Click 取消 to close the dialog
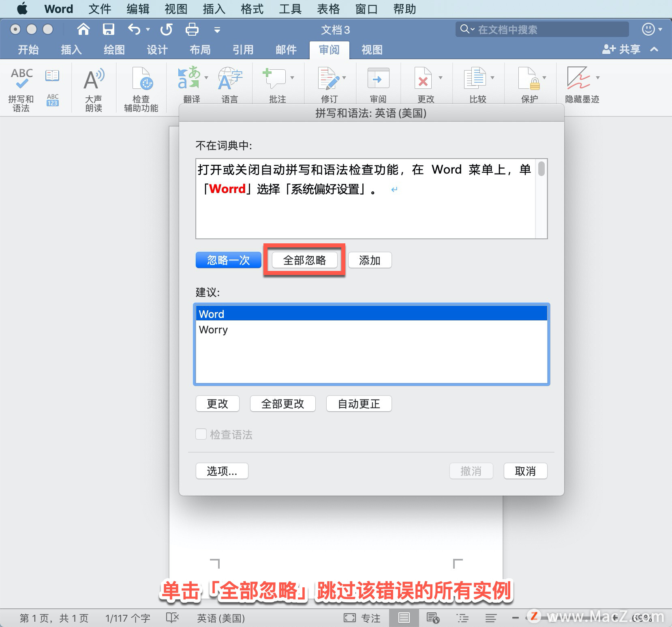The width and height of the screenshot is (672, 627). tap(525, 471)
